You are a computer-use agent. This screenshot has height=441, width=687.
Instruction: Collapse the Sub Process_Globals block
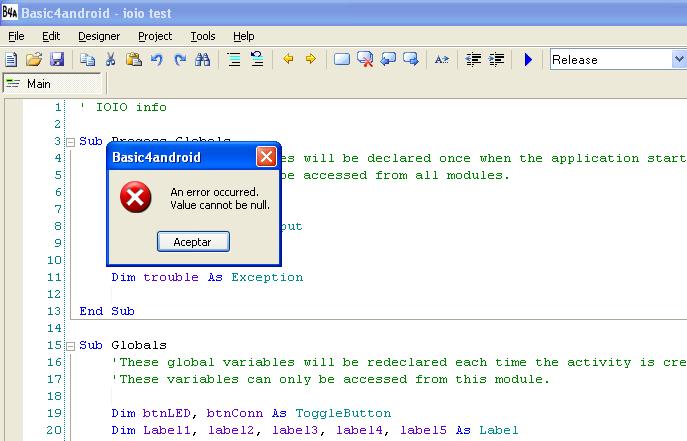tap(71, 142)
